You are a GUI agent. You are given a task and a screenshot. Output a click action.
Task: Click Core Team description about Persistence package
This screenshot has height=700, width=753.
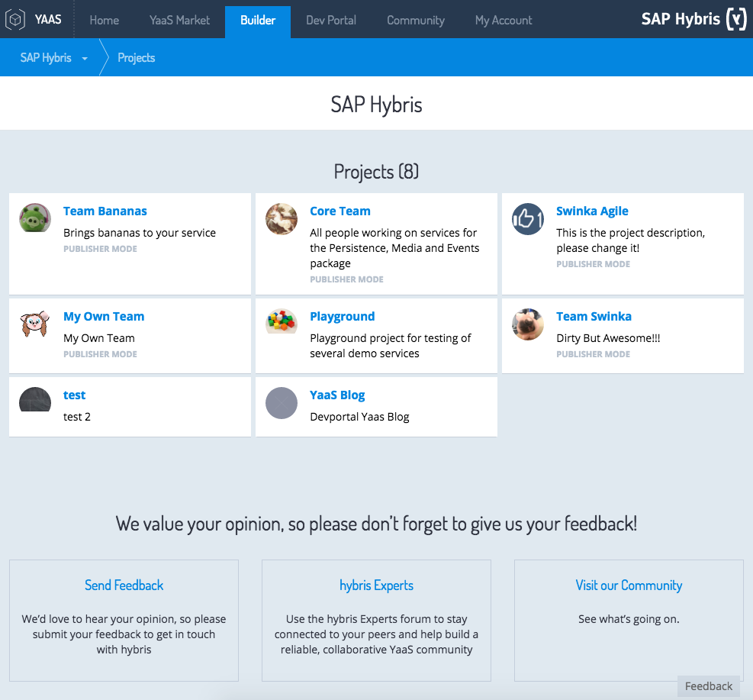[x=394, y=248]
